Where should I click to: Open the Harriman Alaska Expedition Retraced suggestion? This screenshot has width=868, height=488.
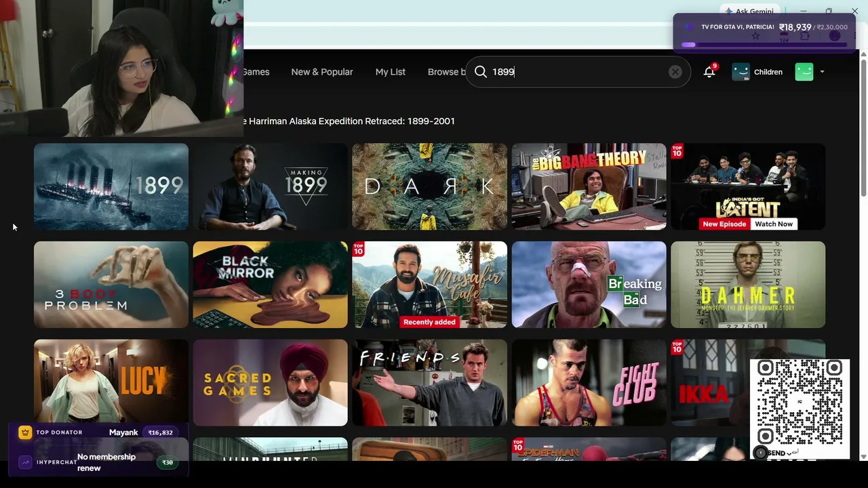pos(349,121)
